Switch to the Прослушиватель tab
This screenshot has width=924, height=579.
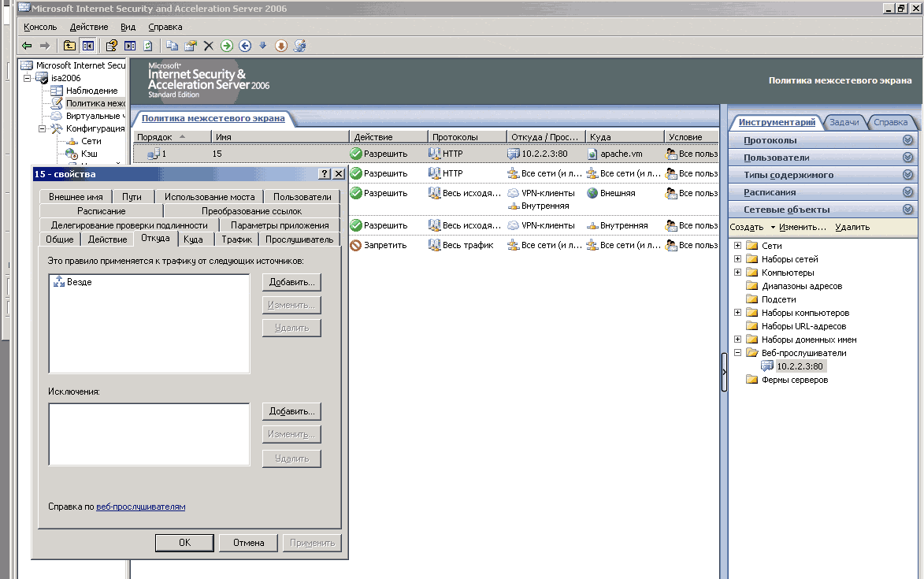[299, 239]
